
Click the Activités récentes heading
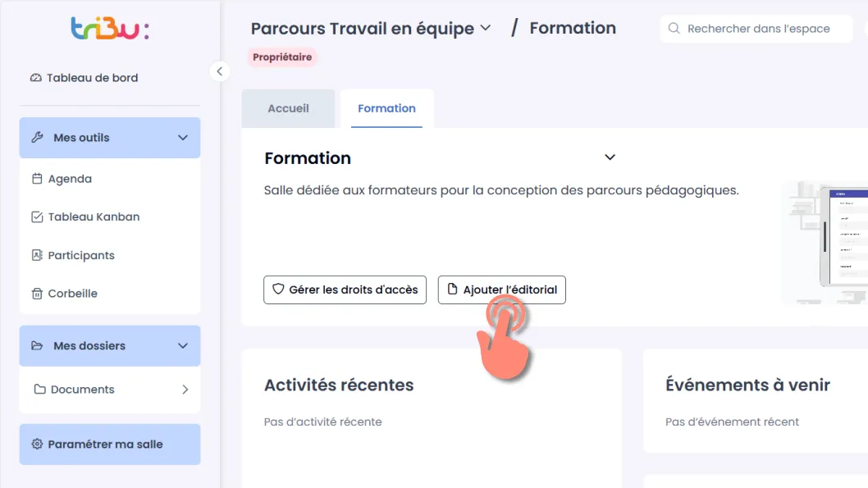pyautogui.click(x=339, y=385)
